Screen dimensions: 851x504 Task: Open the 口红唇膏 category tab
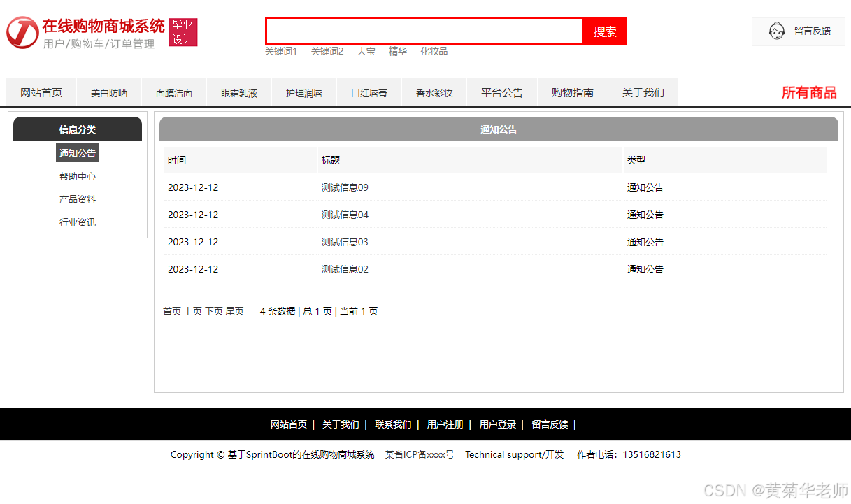(x=369, y=92)
